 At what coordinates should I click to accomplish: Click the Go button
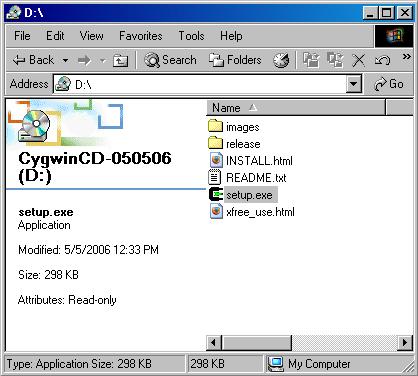389,84
